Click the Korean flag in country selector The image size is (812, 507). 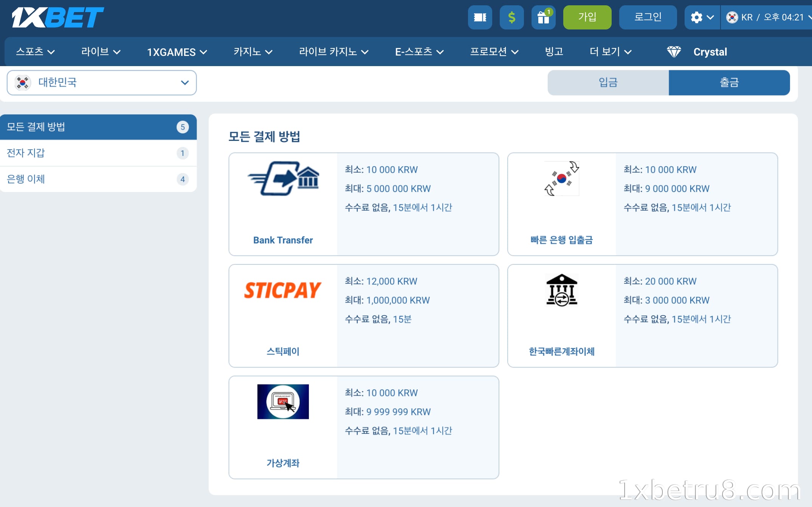[22, 82]
